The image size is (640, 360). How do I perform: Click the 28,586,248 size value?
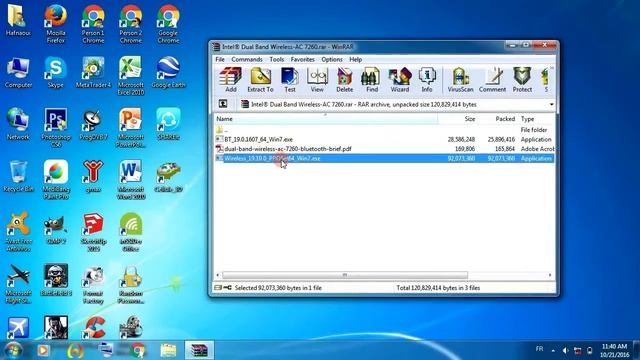tap(461, 139)
